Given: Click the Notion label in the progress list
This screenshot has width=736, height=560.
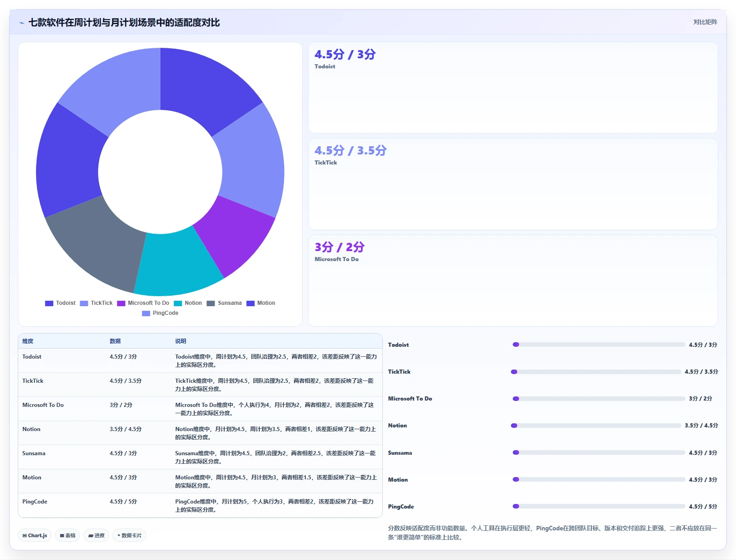Looking at the screenshot, I should click(x=397, y=426).
